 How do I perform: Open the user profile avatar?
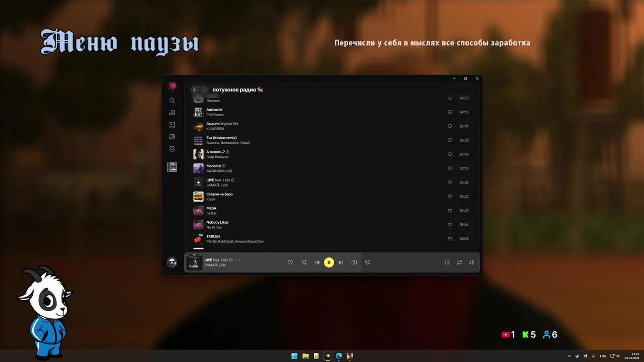[172, 262]
